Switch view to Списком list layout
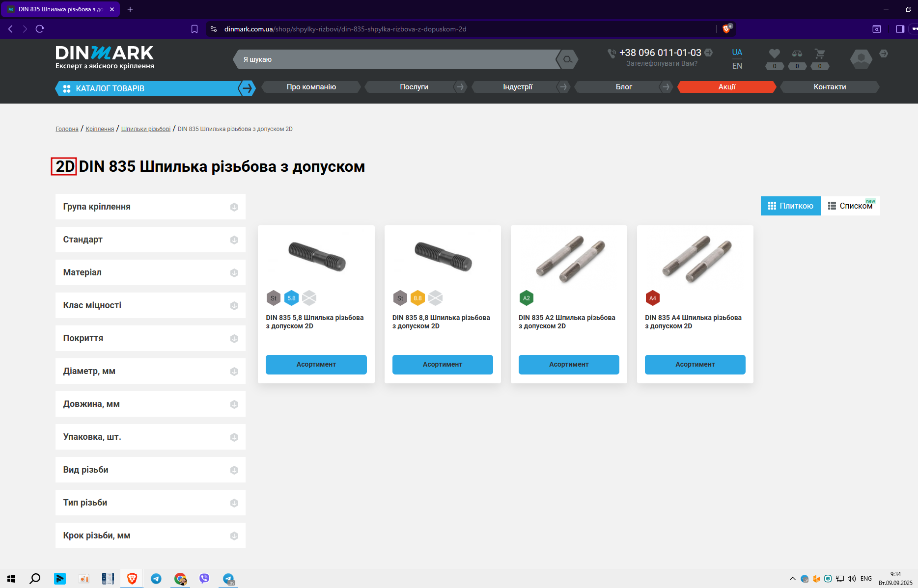Image resolution: width=918 pixels, height=588 pixels. [850, 206]
